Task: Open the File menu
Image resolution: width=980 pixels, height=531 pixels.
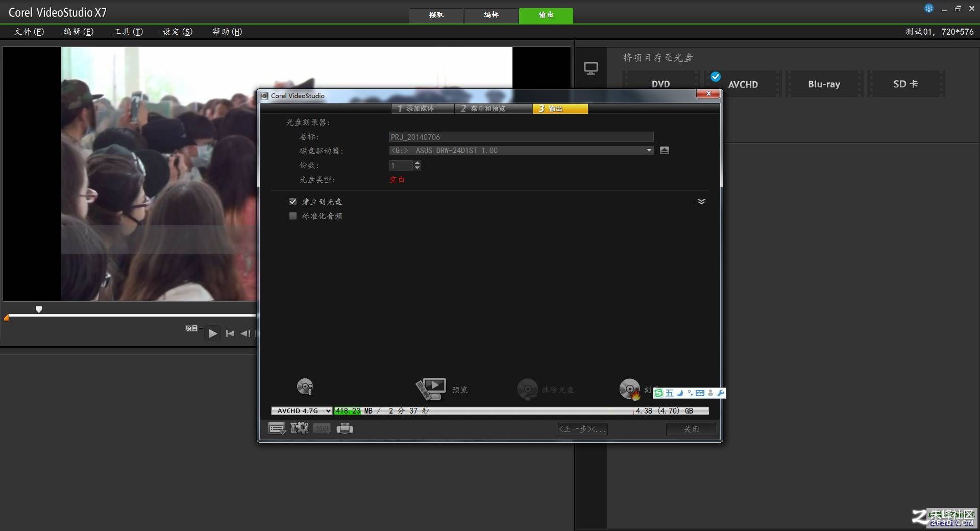Action: pyautogui.click(x=29, y=32)
